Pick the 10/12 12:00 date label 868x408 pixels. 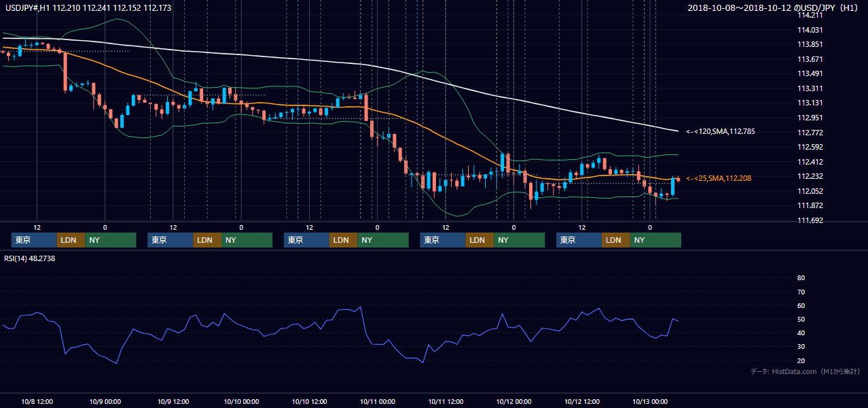click(x=581, y=401)
